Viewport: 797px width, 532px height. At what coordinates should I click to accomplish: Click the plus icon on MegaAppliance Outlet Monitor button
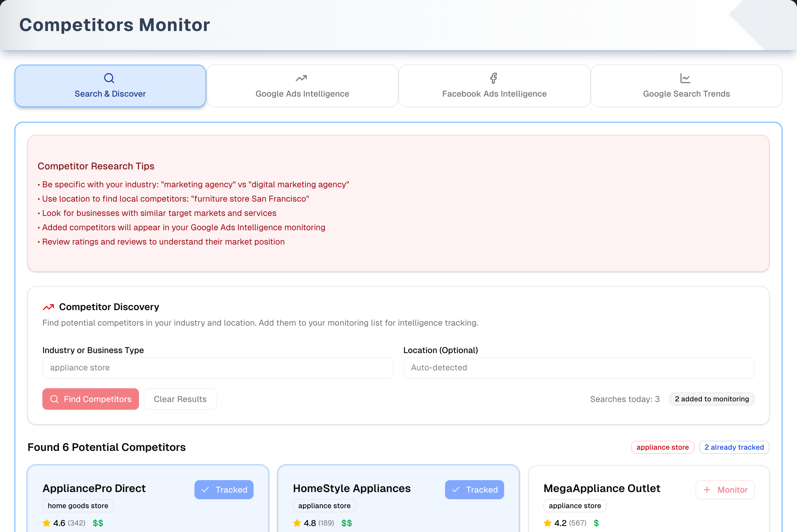pyautogui.click(x=707, y=490)
